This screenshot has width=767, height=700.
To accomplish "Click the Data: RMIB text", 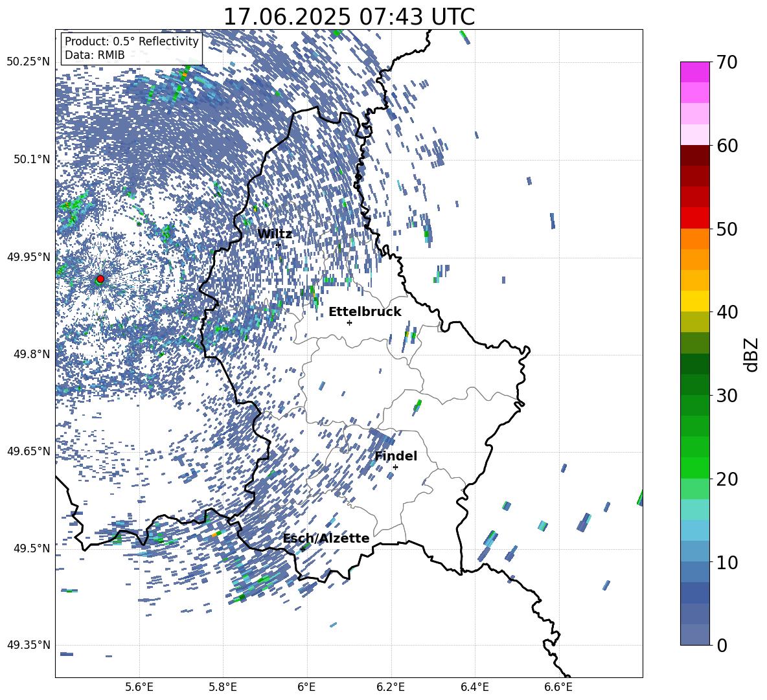I will point(95,55).
